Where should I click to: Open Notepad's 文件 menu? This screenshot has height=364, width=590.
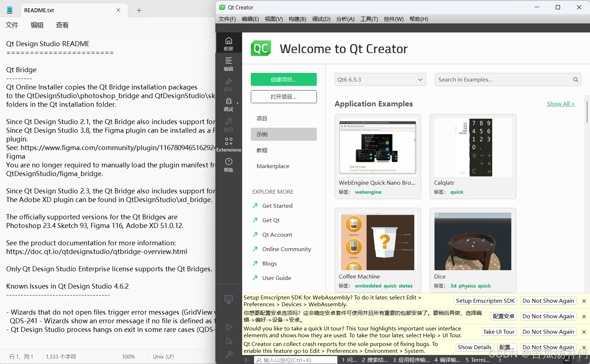12,25
